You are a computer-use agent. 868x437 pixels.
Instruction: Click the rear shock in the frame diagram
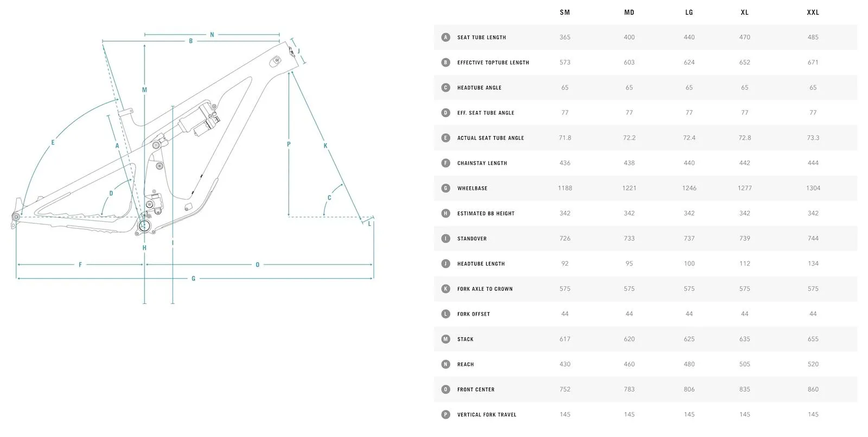[199, 120]
